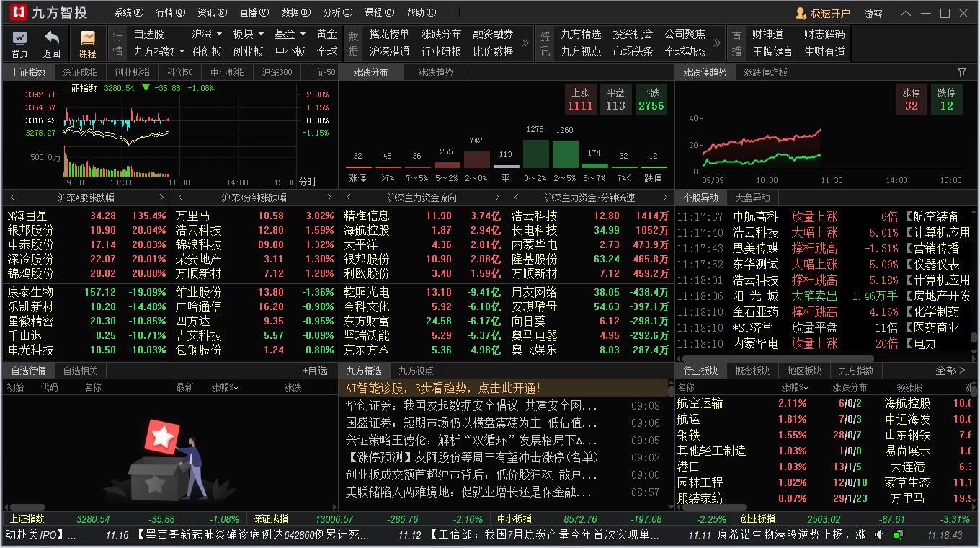This screenshot has width=980, height=548.
Task: Expand the 基金 dropdown in toolbar
Action: (x=301, y=34)
